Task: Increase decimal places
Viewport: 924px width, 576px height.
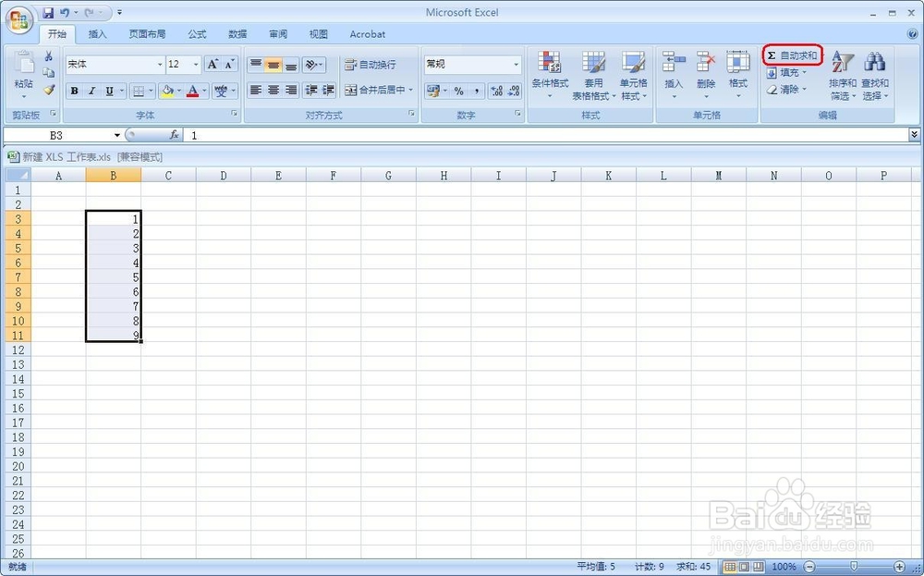Action: 497,91
